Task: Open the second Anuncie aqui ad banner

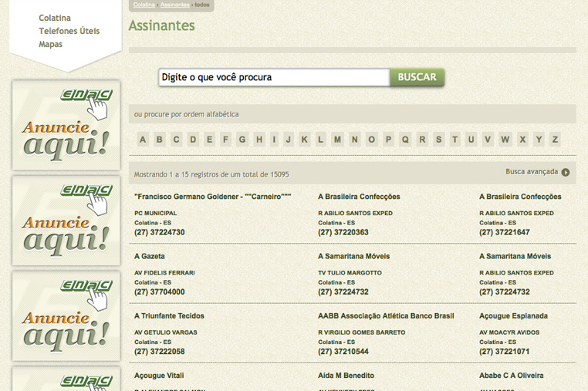Action: click(x=66, y=221)
